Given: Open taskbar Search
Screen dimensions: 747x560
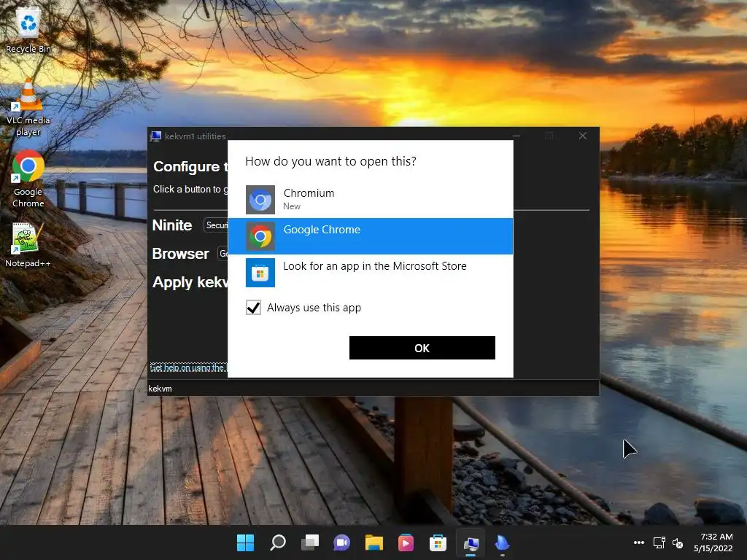Looking at the screenshot, I should pos(278,542).
